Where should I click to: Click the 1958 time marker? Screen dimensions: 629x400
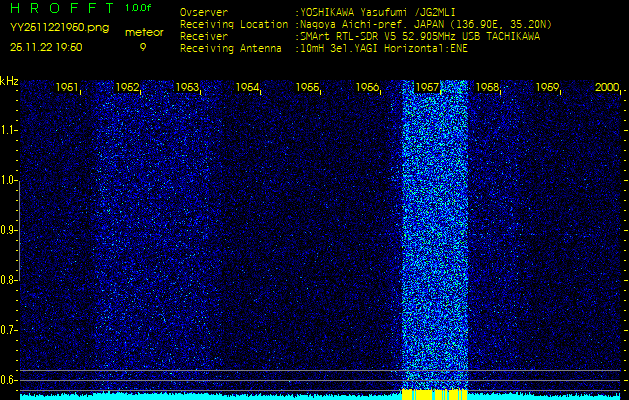pos(487,87)
